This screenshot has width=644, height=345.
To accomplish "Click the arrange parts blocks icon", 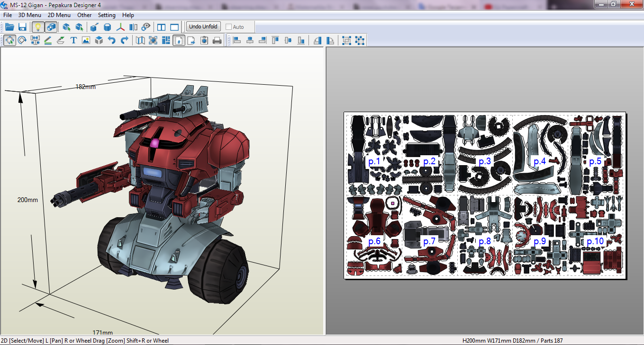I will (166, 40).
